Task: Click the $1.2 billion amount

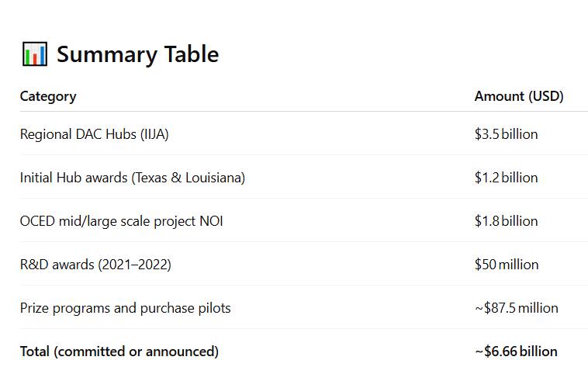Action: (x=506, y=178)
